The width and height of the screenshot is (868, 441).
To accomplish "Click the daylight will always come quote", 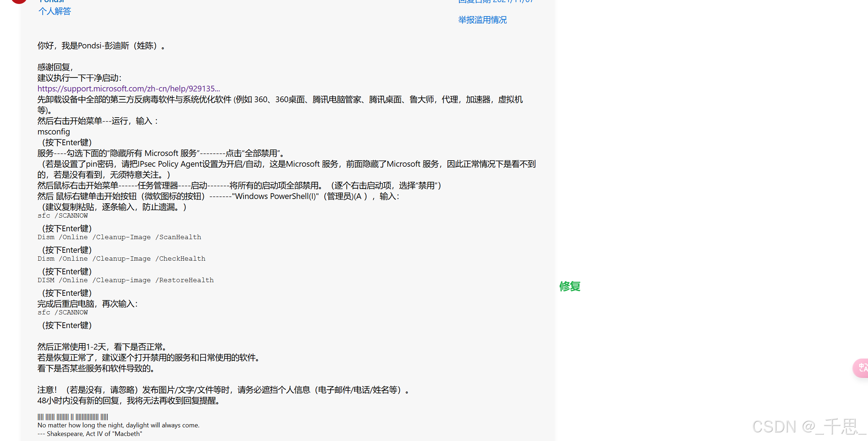I will [118, 425].
